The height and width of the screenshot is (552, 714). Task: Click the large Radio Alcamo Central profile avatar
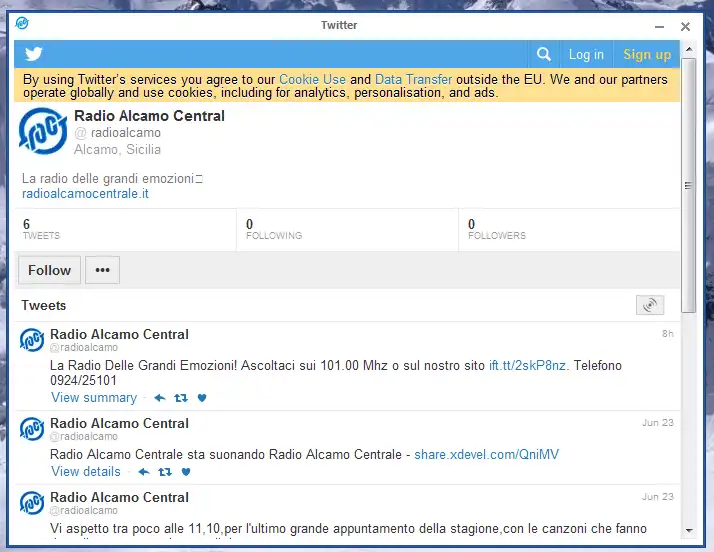43,131
